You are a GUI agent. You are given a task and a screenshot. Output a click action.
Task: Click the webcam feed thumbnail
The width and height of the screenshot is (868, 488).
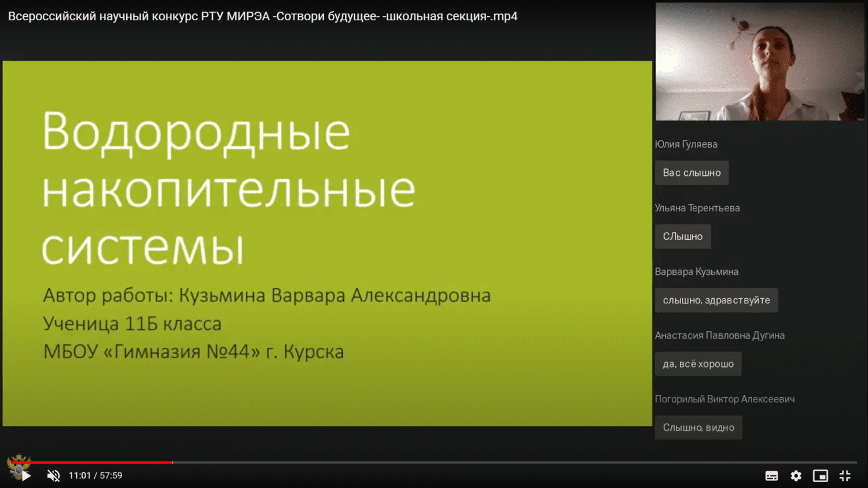click(760, 61)
